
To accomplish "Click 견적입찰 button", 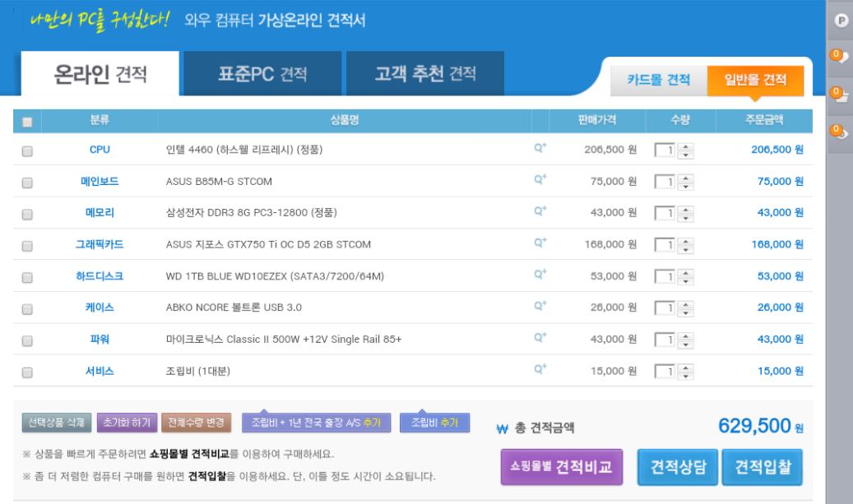I will pos(763,466).
